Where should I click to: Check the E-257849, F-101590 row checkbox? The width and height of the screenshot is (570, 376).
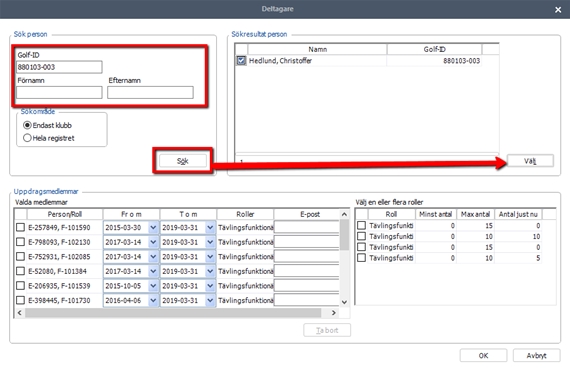20,227
